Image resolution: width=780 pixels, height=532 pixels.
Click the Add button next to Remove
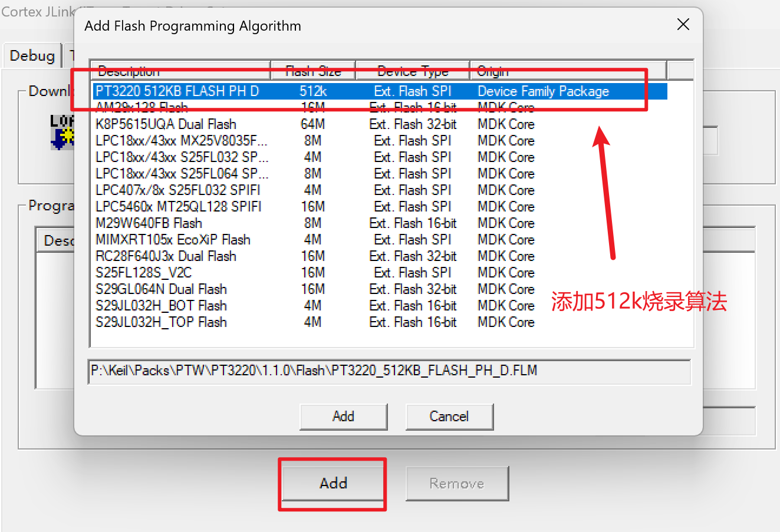[333, 484]
